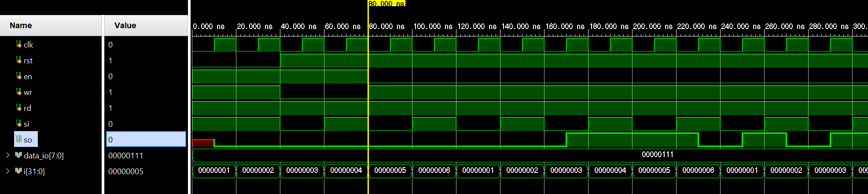This screenshot has height=194, width=868.
Task: Expand the data_io[7:0] bus
Action: point(7,155)
